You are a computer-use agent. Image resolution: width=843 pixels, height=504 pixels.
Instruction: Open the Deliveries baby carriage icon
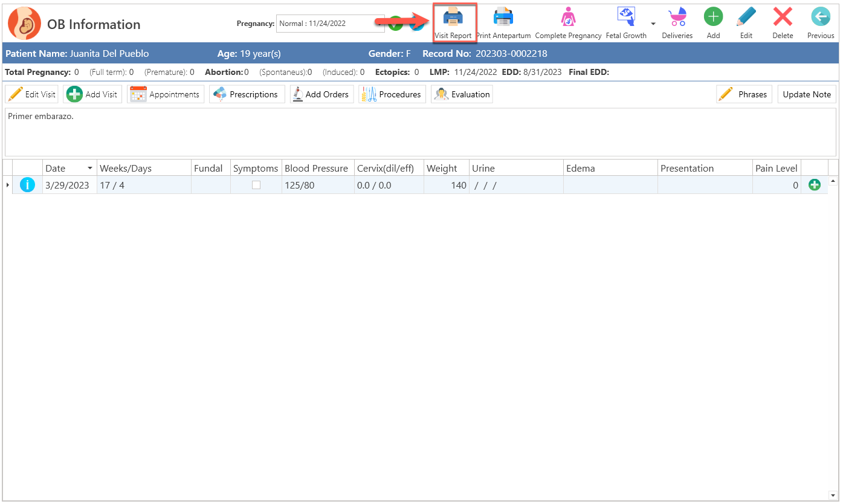[677, 18]
